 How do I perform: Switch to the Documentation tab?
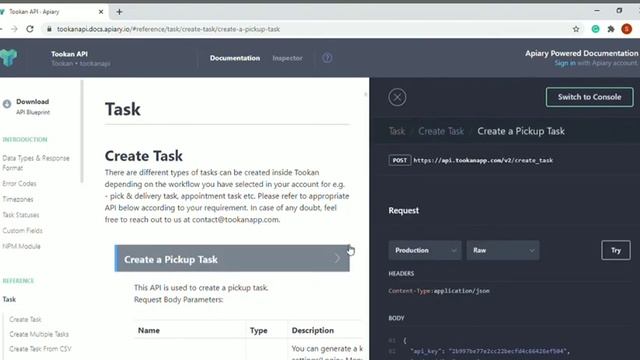tap(235, 58)
